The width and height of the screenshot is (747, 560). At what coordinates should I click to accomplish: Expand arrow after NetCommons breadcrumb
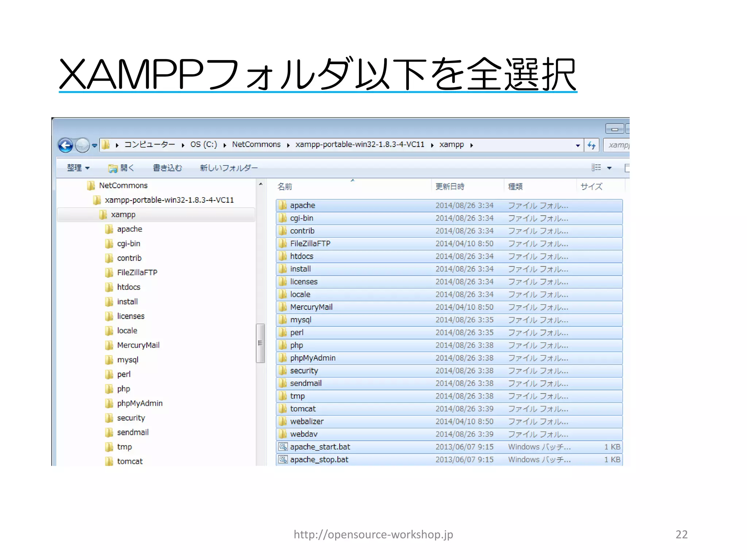288,145
